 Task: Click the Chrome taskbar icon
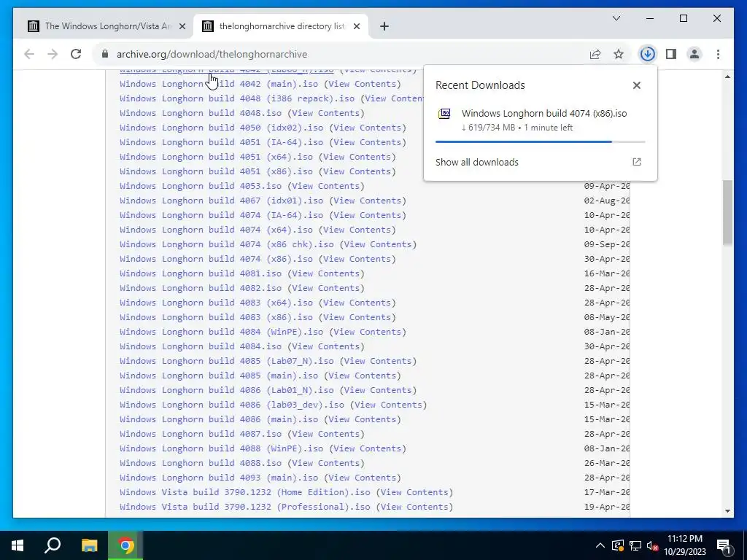(x=125, y=545)
